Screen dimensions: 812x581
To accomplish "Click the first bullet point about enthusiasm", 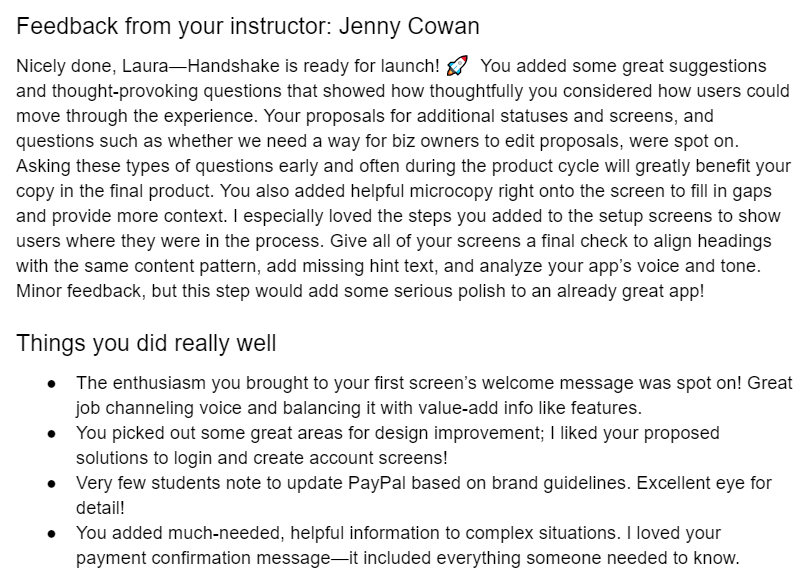I will [x=434, y=396].
